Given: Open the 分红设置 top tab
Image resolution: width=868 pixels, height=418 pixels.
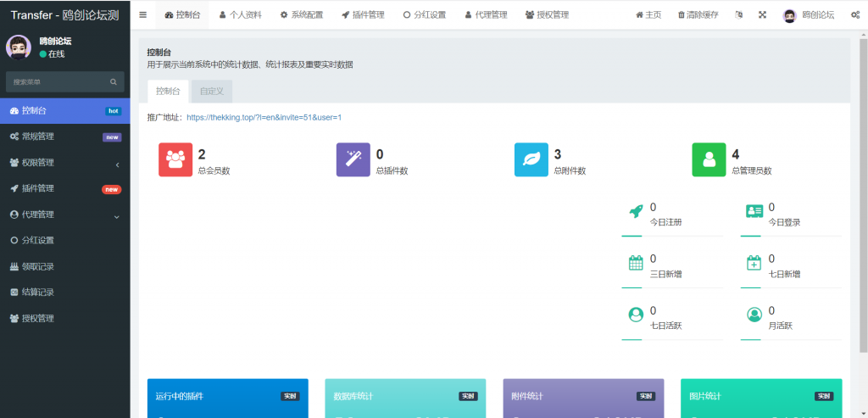Looking at the screenshot, I should [x=425, y=15].
